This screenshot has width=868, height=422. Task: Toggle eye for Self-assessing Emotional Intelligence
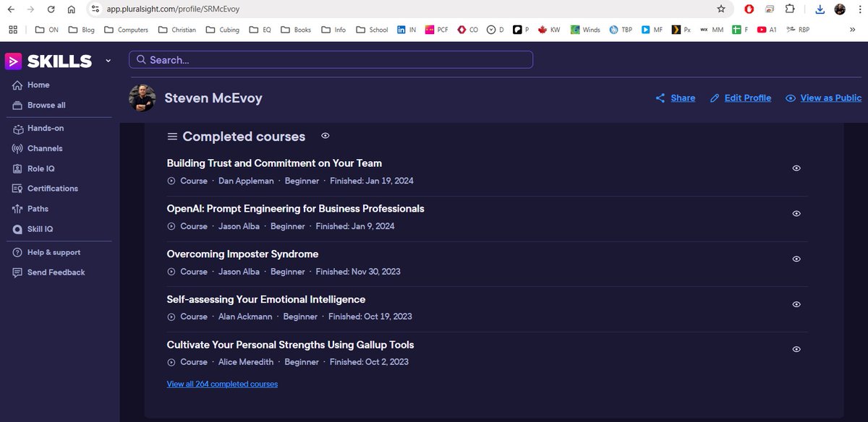click(796, 305)
